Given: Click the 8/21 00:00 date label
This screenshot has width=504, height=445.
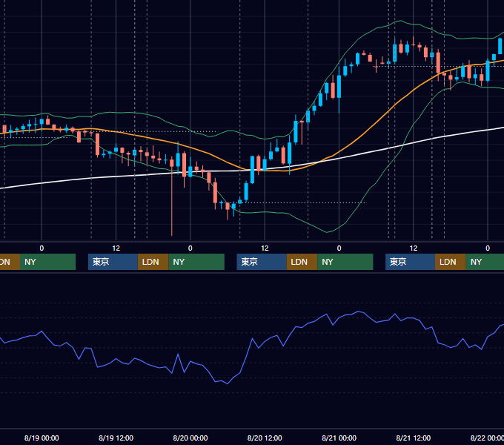Looking at the screenshot, I should point(339,438).
